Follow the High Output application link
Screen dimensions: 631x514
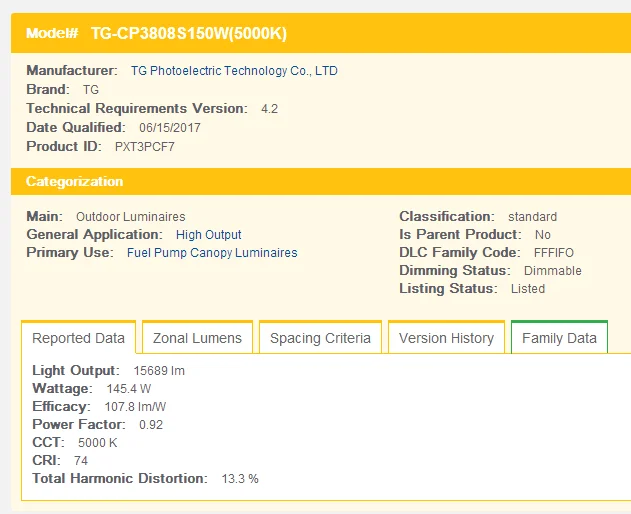coord(209,235)
